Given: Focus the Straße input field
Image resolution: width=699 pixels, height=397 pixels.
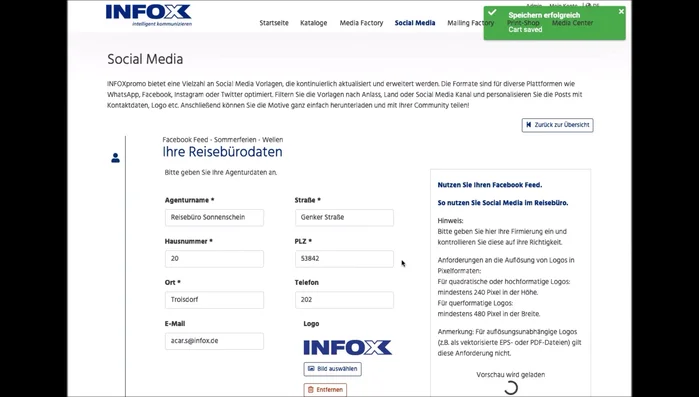Looking at the screenshot, I should pos(344,217).
